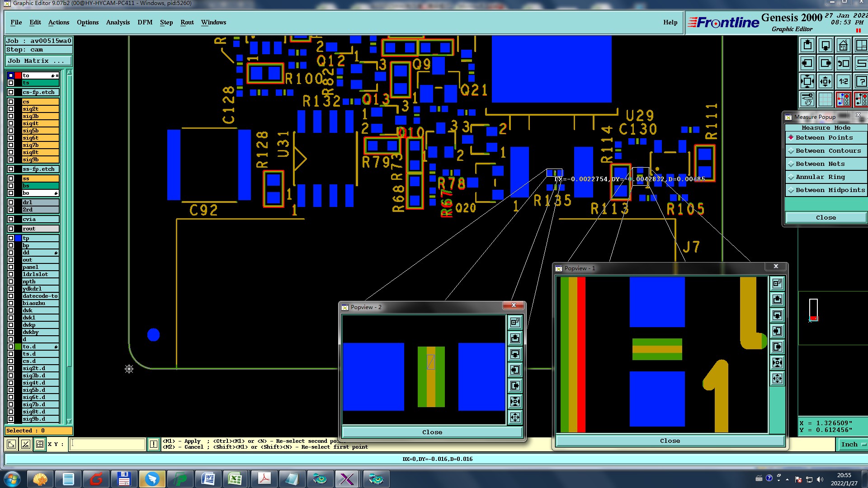Click the pan right arrow icon
This screenshot has width=868, height=488.
(826, 64)
